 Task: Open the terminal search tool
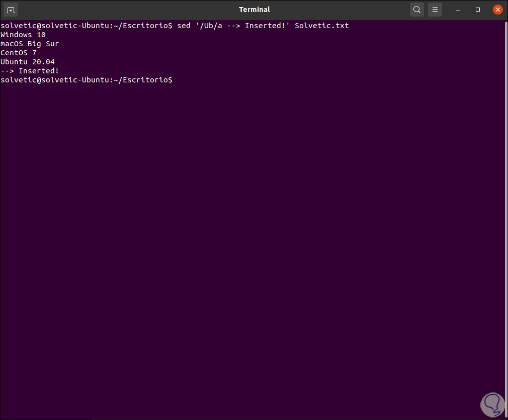[417, 10]
